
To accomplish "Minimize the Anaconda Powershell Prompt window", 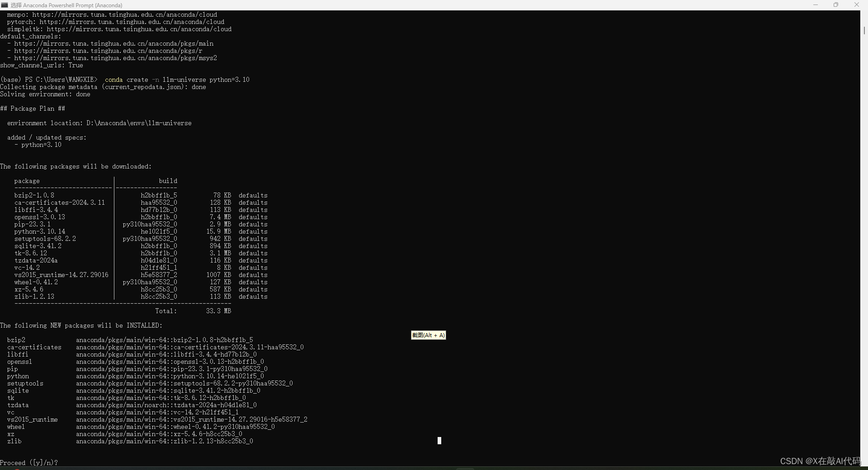I will 816,5.
